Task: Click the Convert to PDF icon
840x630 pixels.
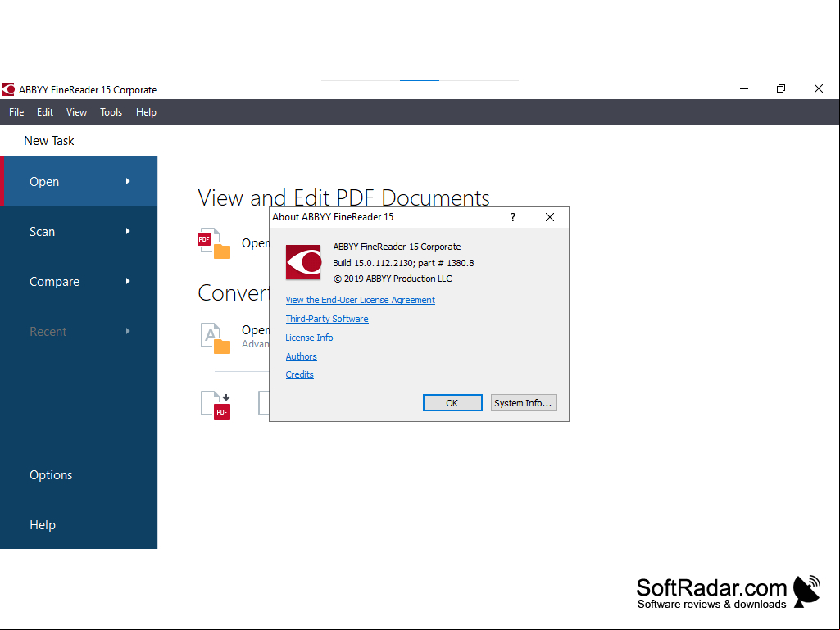Action: click(216, 406)
